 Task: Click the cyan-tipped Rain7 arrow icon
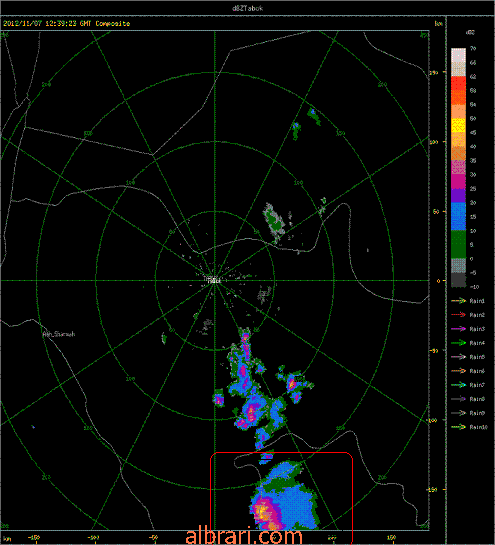click(x=459, y=385)
